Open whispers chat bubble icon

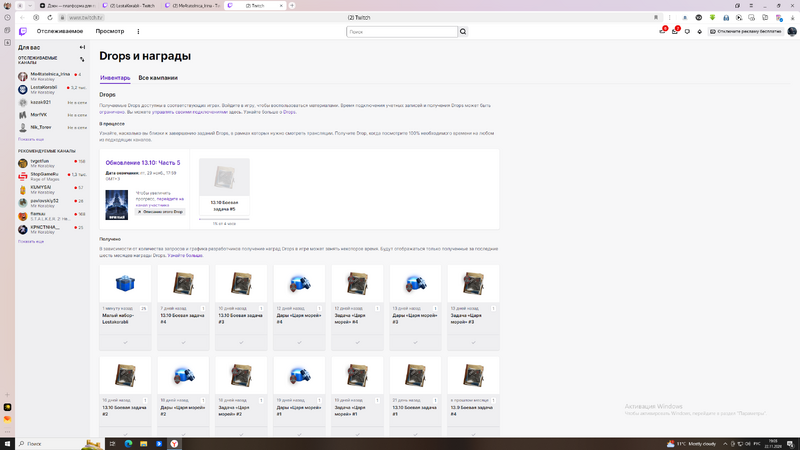[687, 32]
